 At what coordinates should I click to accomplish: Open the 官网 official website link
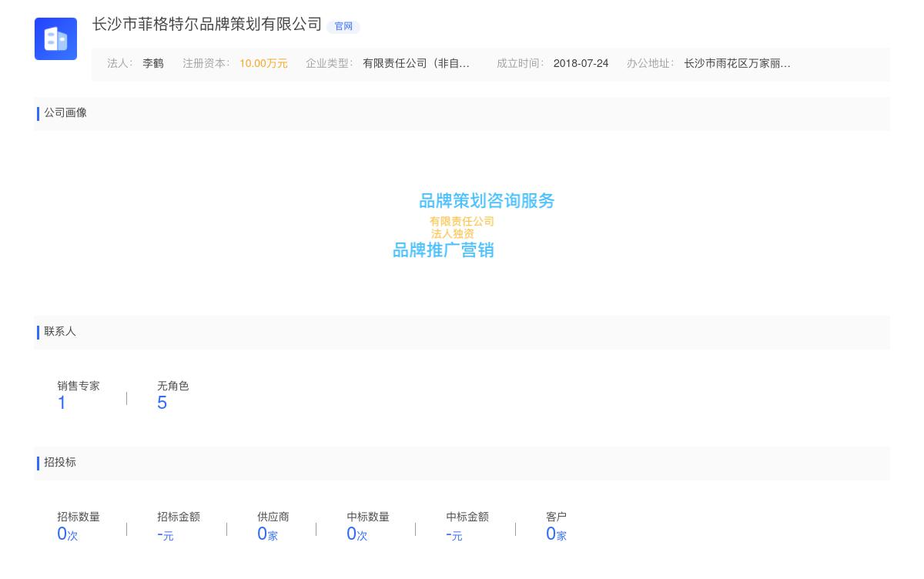click(343, 26)
